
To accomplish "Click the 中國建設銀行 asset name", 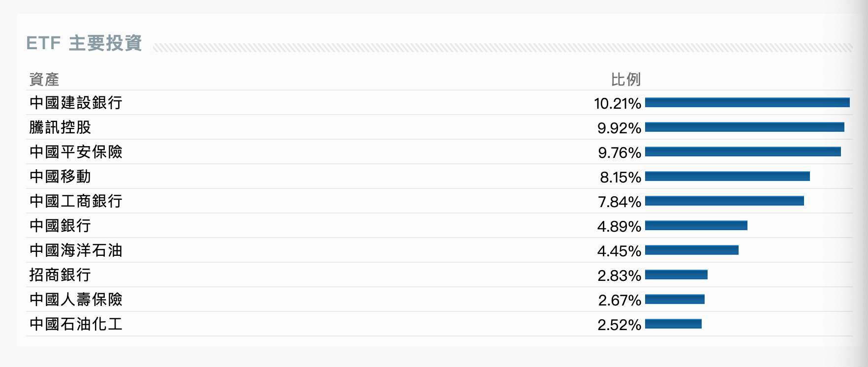I will pyautogui.click(x=76, y=103).
